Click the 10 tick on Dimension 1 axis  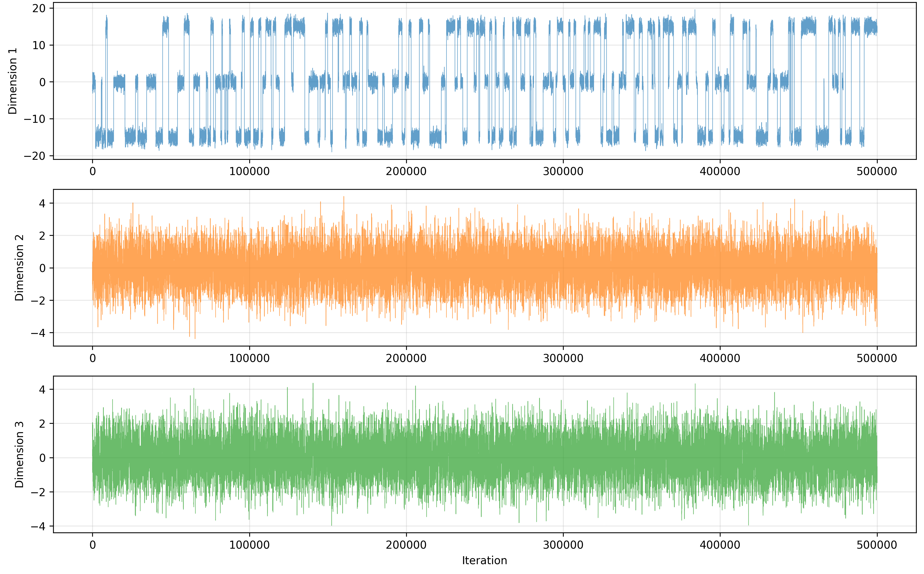point(38,45)
